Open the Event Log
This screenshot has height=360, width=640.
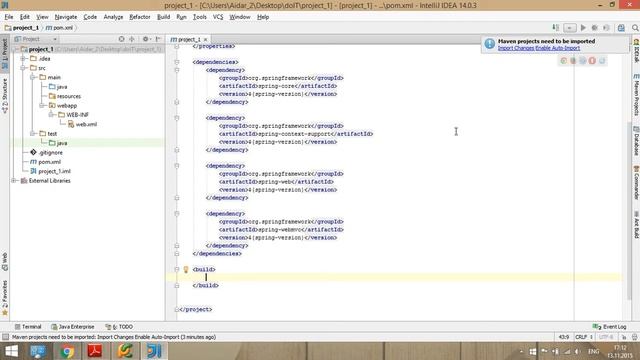click(x=609, y=327)
